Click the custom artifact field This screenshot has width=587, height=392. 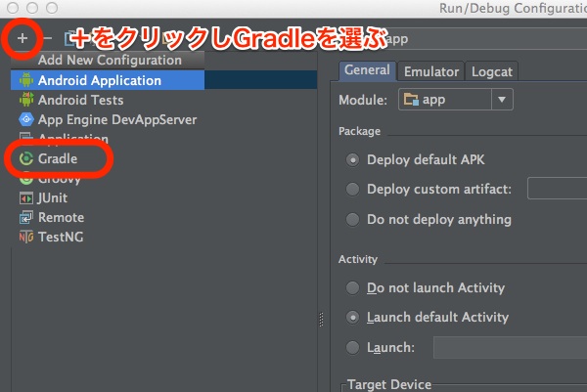pos(557,189)
